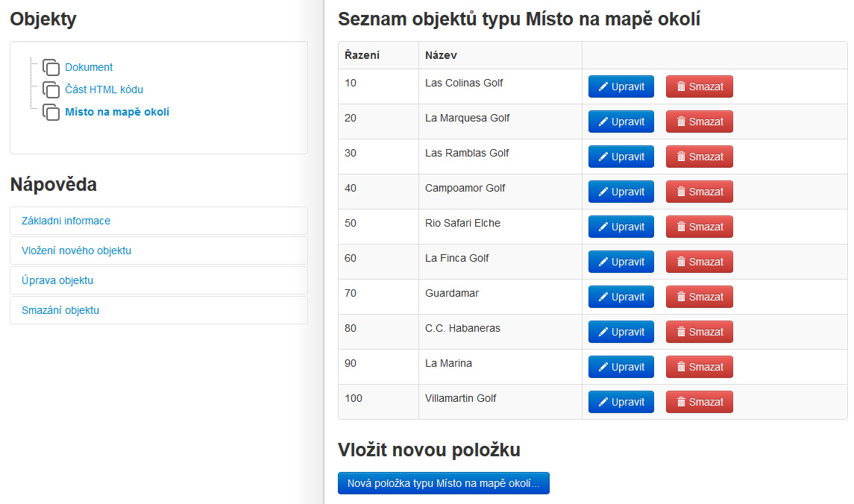Click the pencil icon in Guardamar row
Image resolution: width=854 pixels, height=504 pixels.
[x=603, y=297]
